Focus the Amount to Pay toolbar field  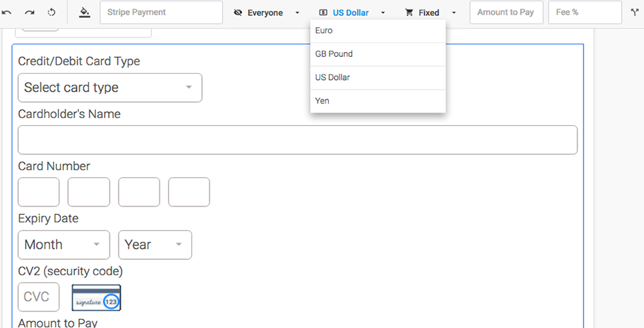click(507, 13)
